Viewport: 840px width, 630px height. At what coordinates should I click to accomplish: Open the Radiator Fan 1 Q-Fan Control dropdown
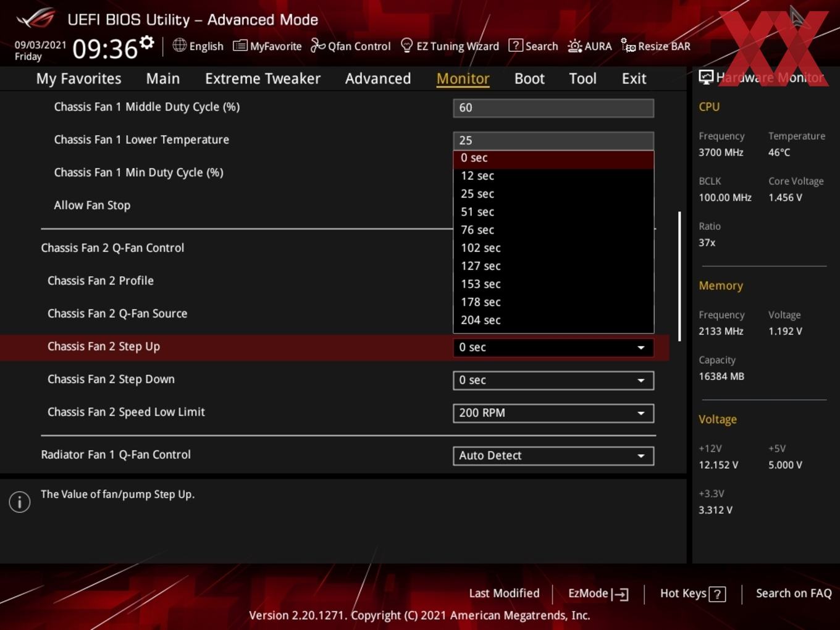pyautogui.click(x=553, y=456)
